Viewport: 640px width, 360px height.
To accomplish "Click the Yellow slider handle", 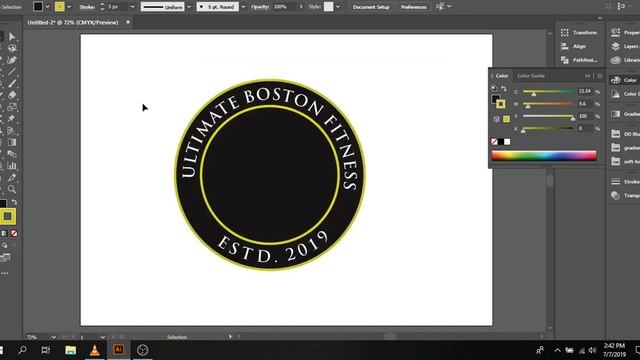I will click(573, 118).
